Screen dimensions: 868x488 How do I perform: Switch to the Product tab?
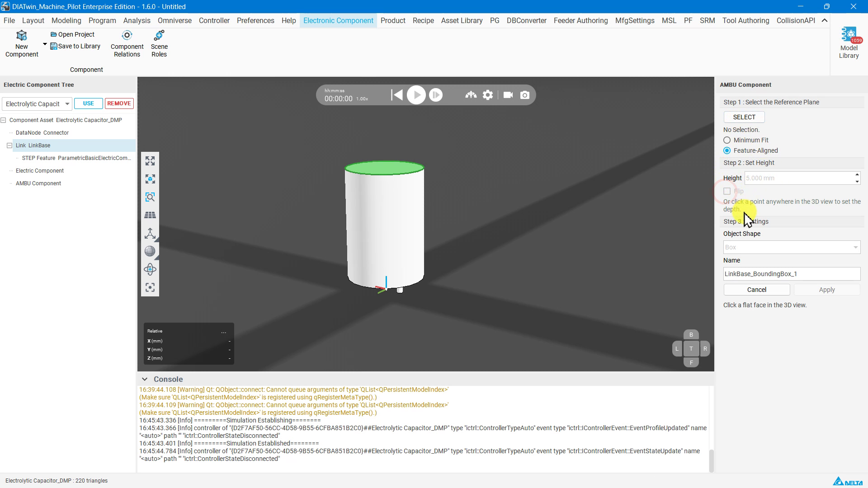click(x=393, y=20)
